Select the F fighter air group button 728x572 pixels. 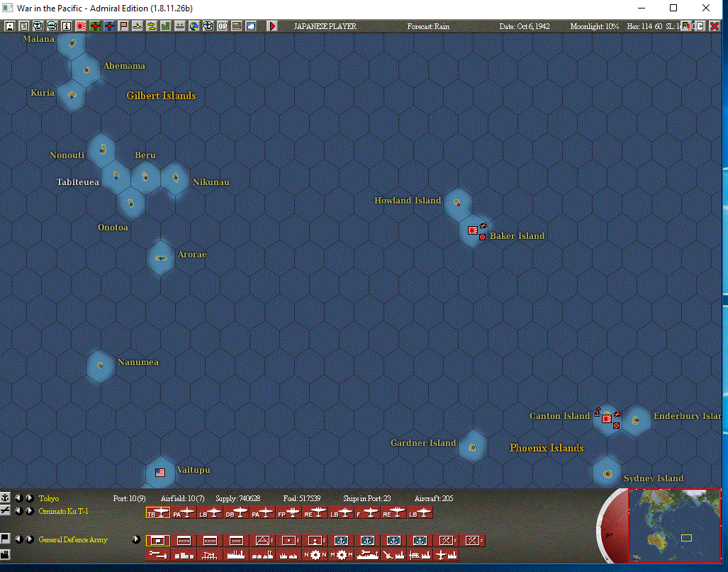367,513
